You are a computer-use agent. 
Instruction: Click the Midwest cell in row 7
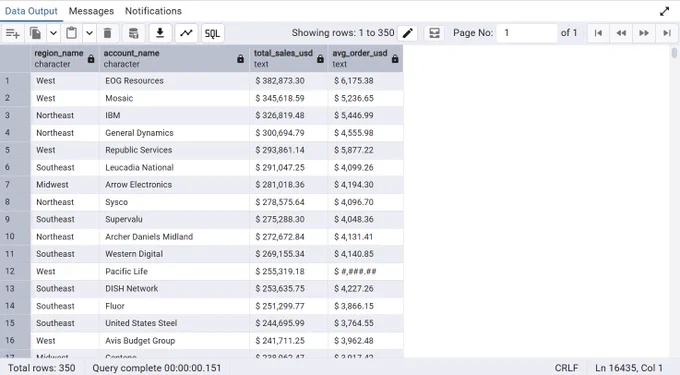[x=65, y=185]
